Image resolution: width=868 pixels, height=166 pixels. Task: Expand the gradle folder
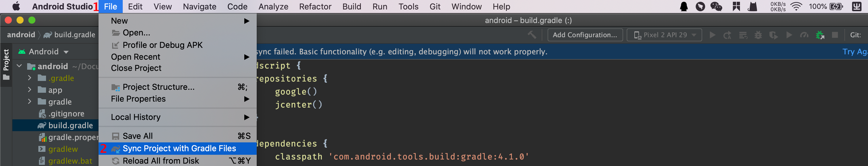29,102
